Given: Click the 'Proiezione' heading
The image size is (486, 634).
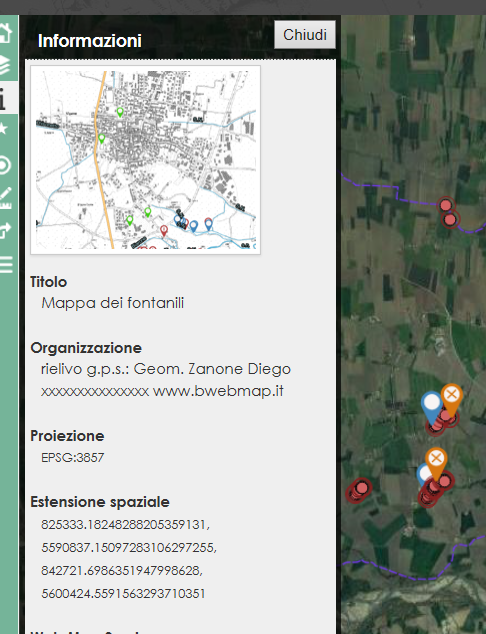Looking at the screenshot, I should 67,436.
